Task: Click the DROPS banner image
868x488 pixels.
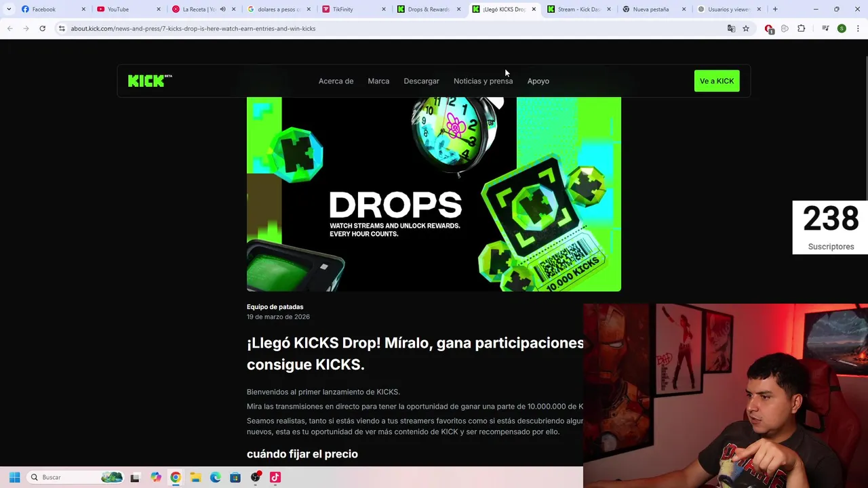Action: point(434,194)
